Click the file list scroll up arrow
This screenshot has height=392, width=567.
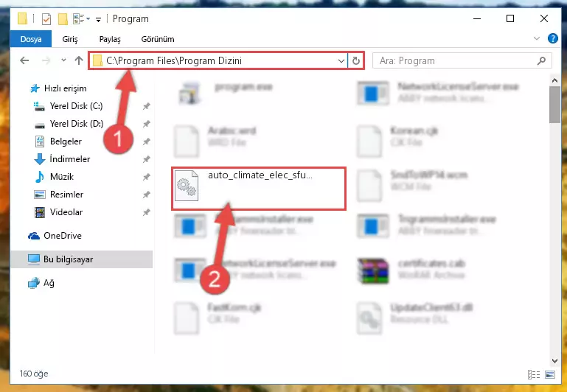click(554, 81)
